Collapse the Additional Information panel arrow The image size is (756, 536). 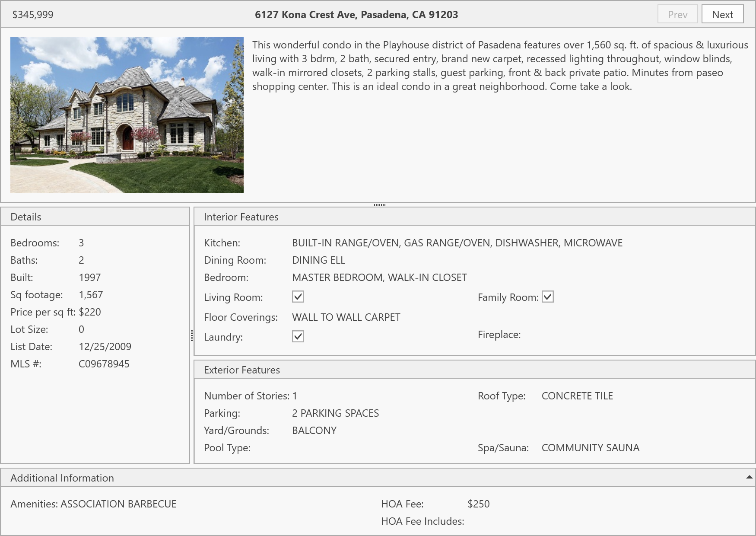(x=749, y=477)
